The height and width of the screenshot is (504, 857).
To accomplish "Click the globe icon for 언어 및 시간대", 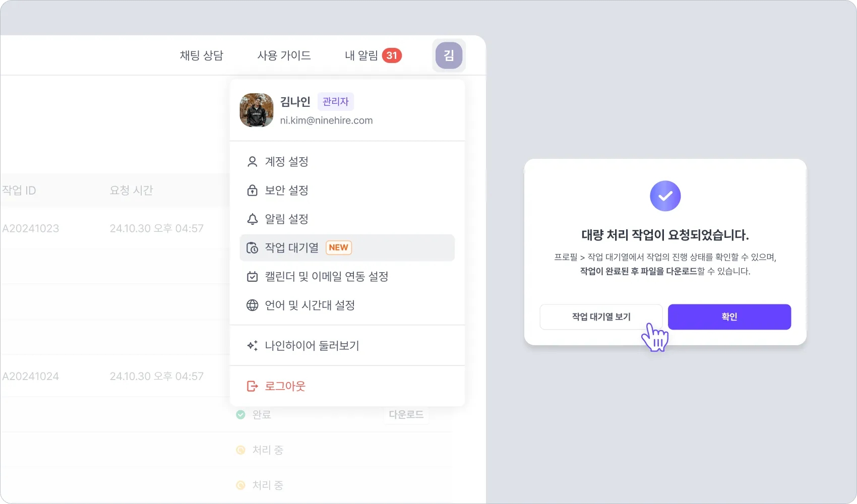I will [x=252, y=305].
